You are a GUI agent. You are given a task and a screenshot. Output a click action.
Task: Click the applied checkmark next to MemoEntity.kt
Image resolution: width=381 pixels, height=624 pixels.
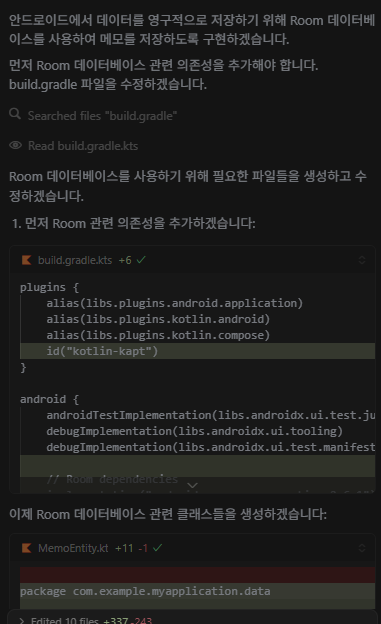pos(158,548)
